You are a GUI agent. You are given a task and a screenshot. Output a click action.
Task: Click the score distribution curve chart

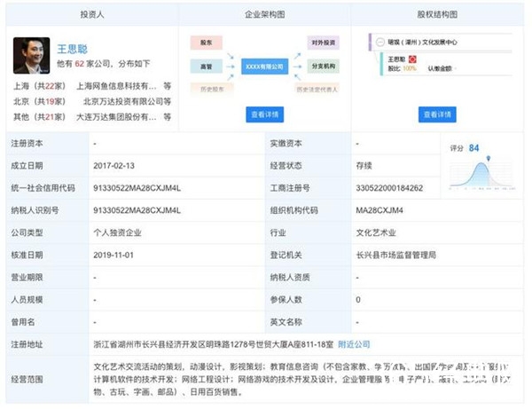tap(481, 176)
